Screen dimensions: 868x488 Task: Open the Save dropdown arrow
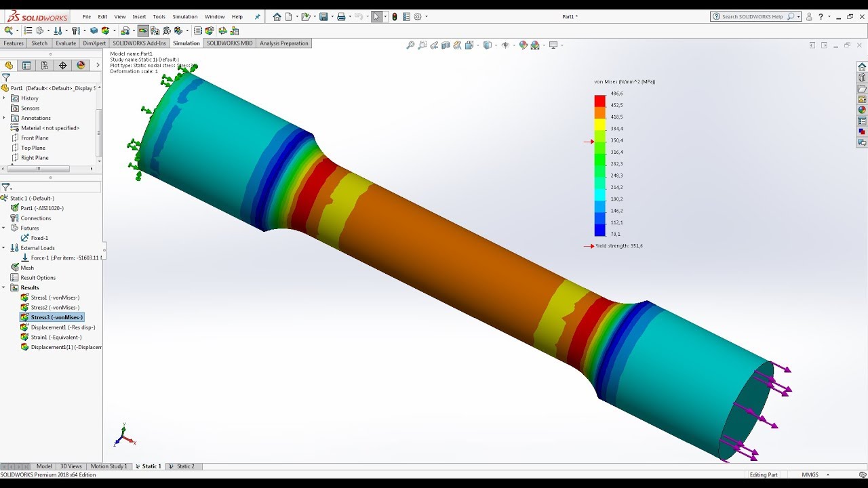pyautogui.click(x=331, y=17)
